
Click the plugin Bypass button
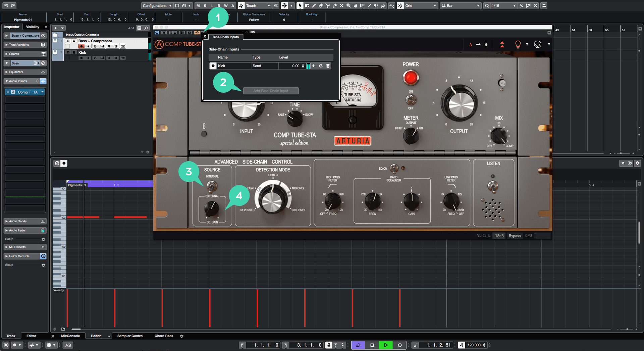(515, 236)
